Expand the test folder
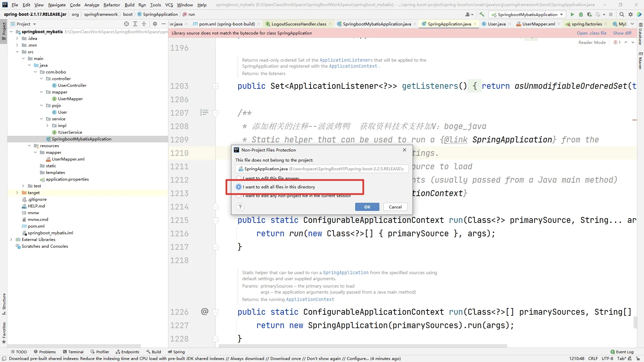Image resolution: width=644 pixels, height=362 pixels. (x=23, y=186)
